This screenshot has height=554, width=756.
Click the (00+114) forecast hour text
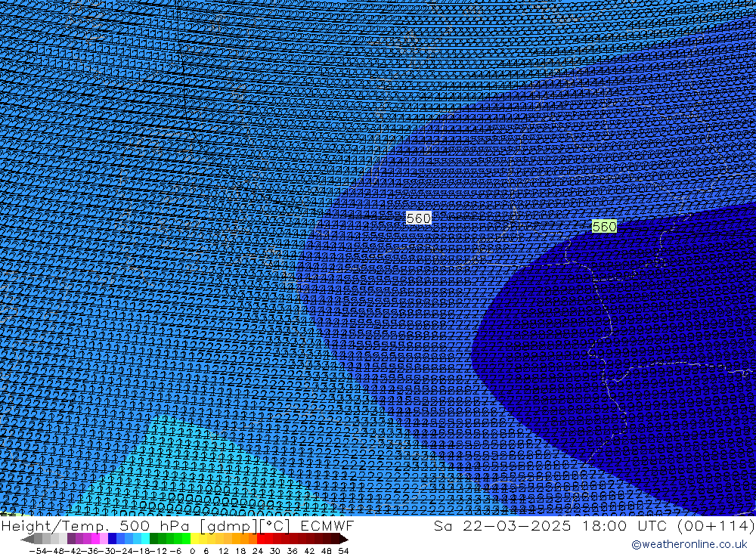[716, 525]
